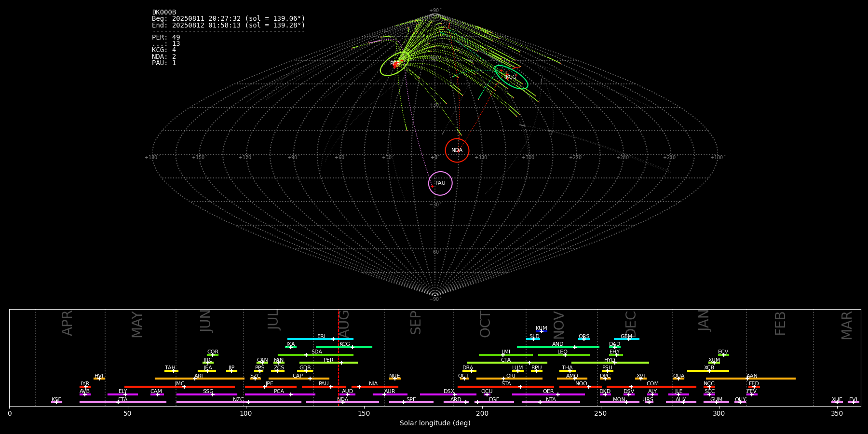This screenshot has height=434, width=868.
Task: Click the LYR shower label in timeline
Action: (x=85, y=384)
